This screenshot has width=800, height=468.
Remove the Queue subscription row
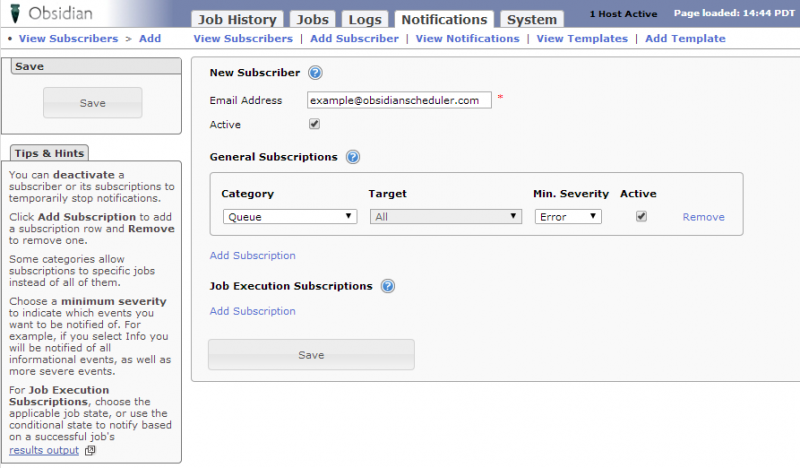coord(703,217)
